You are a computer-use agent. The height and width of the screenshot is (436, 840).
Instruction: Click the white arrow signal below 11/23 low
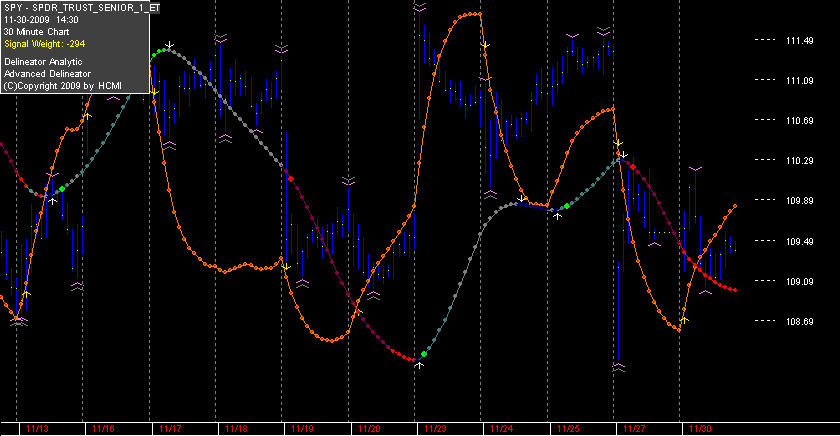(419, 365)
